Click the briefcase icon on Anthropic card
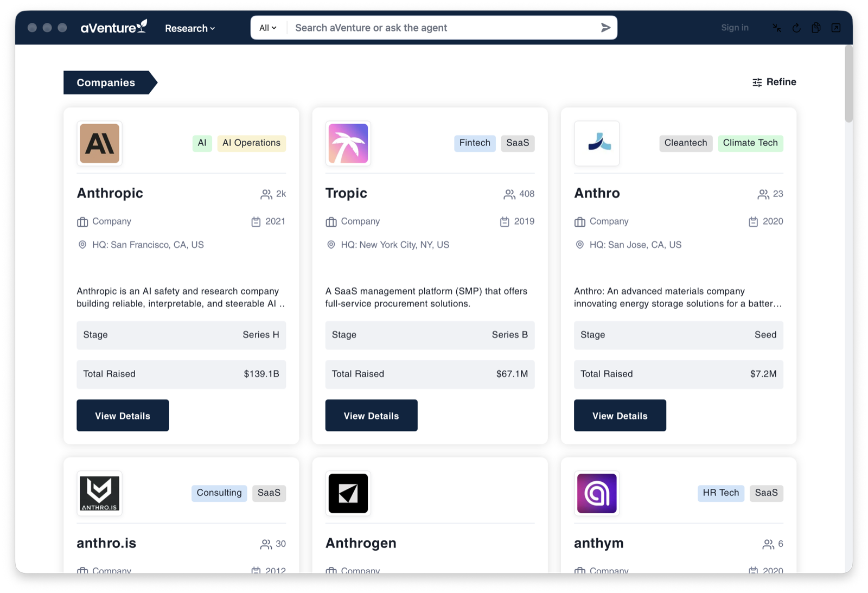This screenshot has height=593, width=868. (82, 222)
